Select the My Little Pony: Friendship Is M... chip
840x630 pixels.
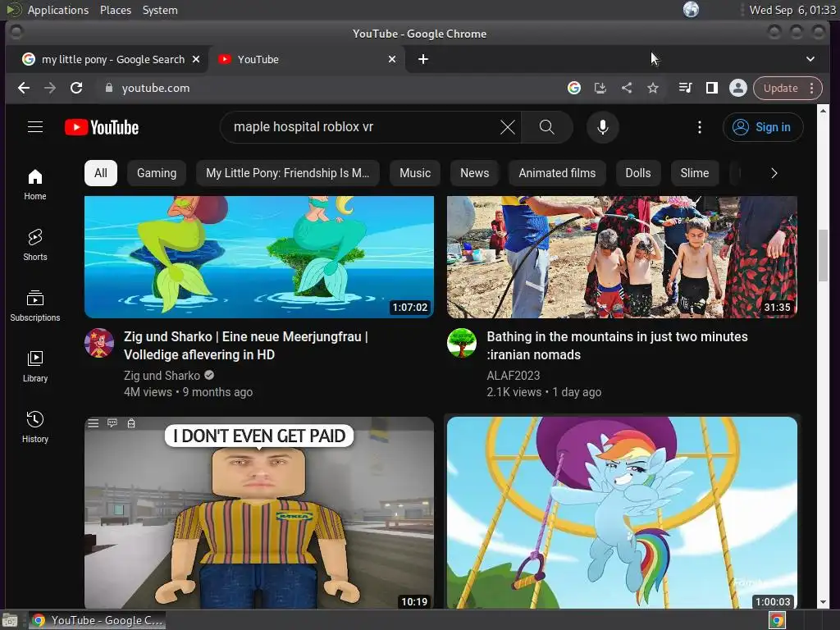(x=288, y=173)
